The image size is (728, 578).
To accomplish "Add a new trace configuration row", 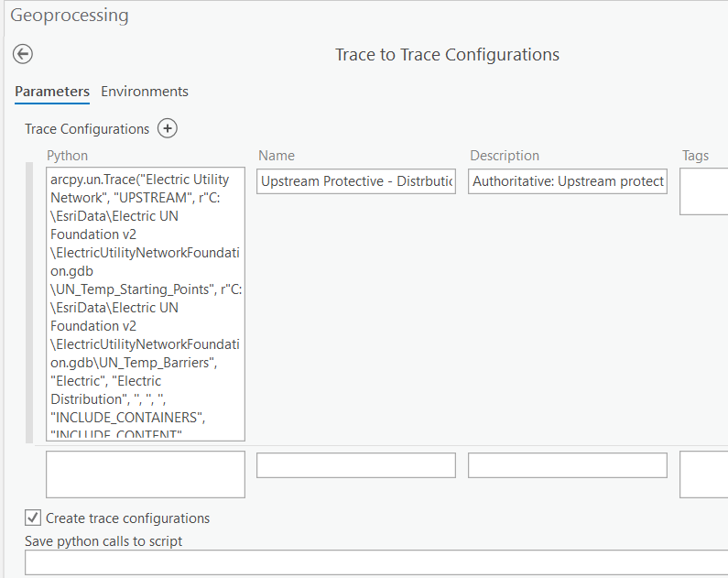I will [168, 128].
